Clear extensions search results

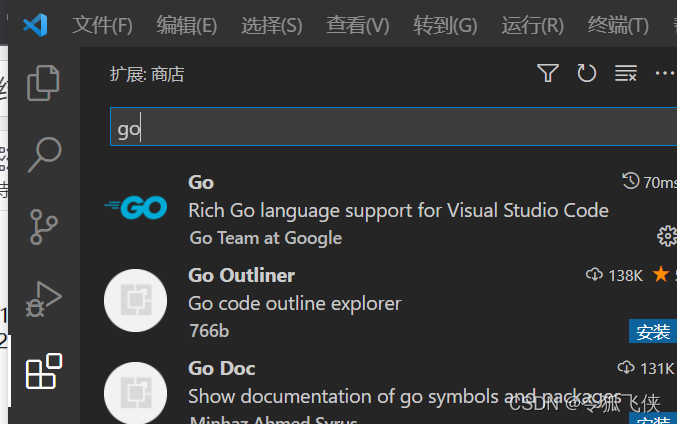click(626, 73)
